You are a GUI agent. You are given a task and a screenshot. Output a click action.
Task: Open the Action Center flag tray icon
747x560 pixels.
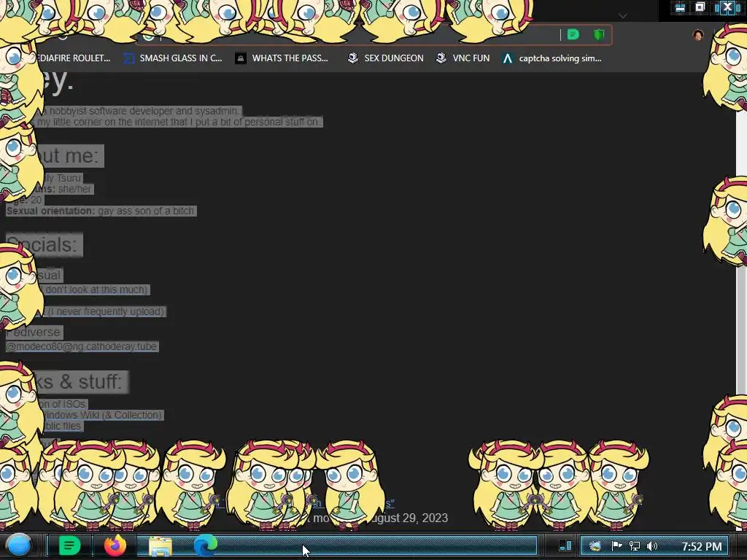tap(616, 545)
